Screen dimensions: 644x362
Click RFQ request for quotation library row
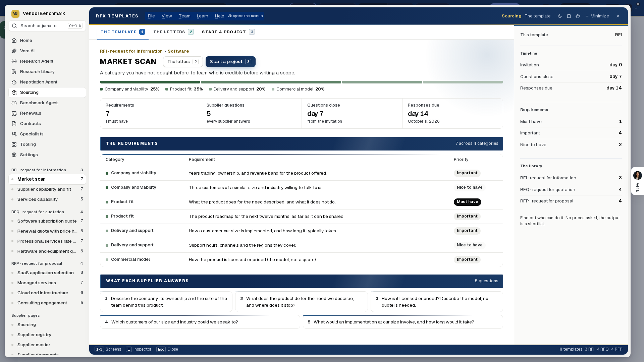click(x=571, y=190)
